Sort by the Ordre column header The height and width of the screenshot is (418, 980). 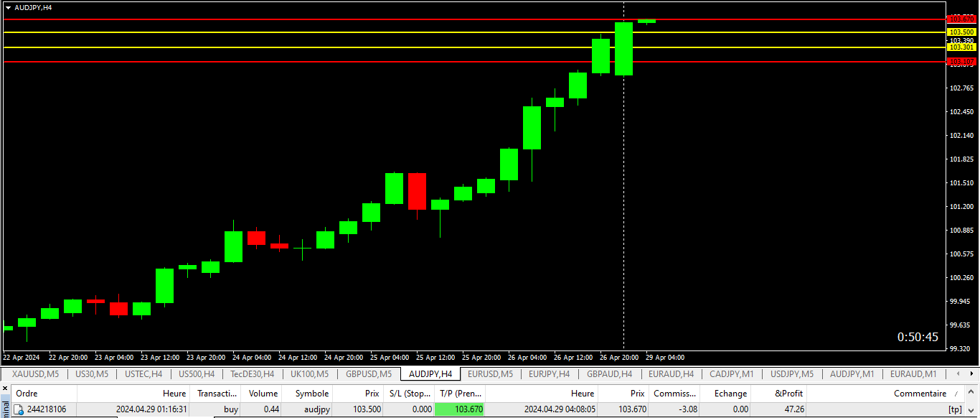click(44, 394)
